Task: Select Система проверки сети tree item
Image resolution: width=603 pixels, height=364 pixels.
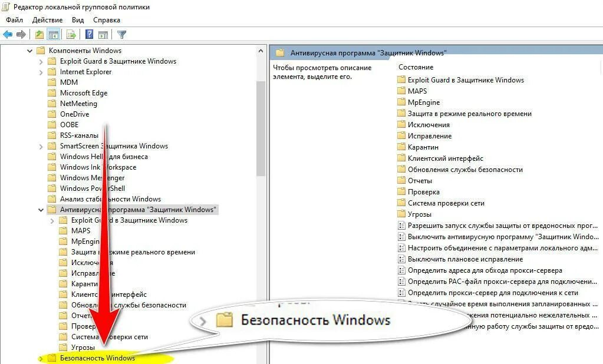Action: point(110,337)
